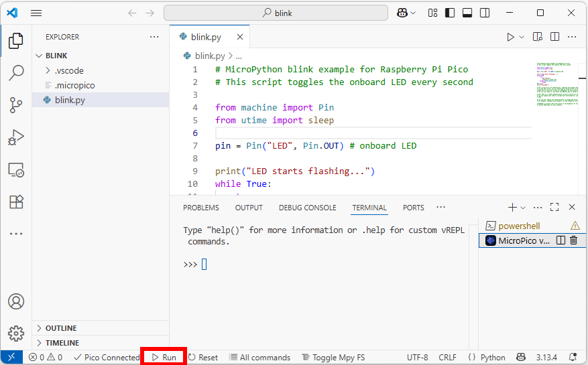Create a new terminal with plus

tap(512, 207)
